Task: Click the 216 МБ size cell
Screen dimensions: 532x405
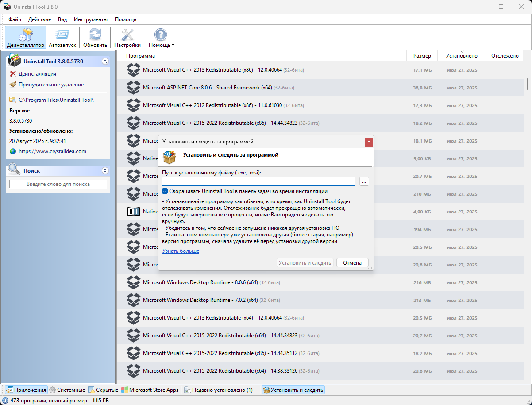Action: (422, 282)
